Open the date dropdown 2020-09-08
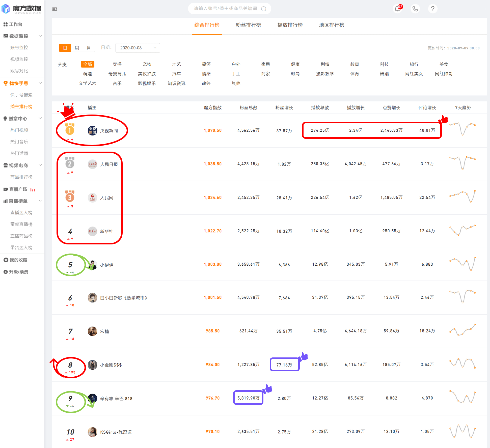Image resolution: width=490 pixels, height=448 pixels. (138, 48)
